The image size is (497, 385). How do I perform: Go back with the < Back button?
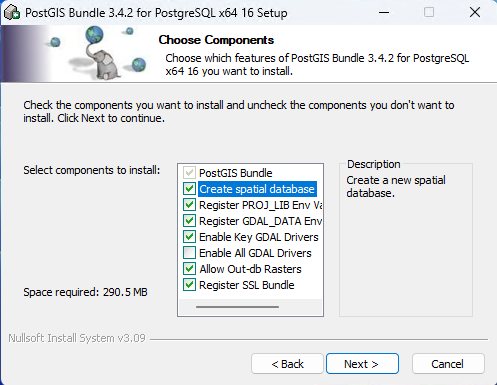[x=287, y=364]
